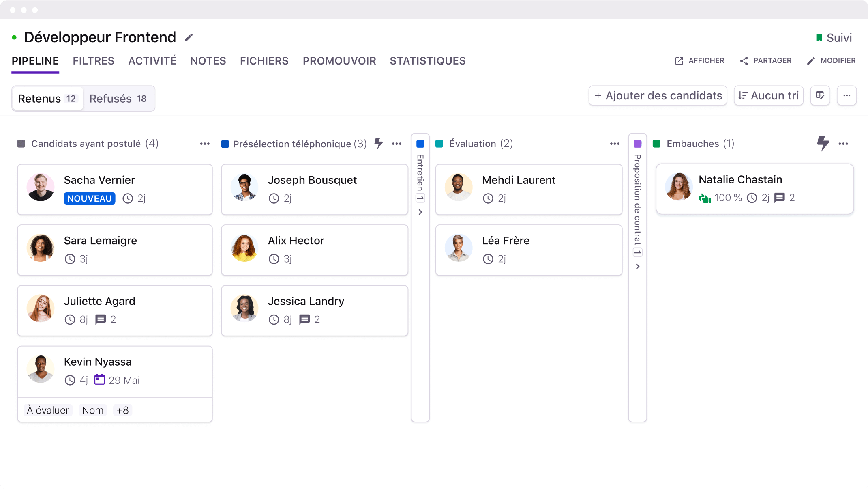The image size is (868, 489).
Task: Expand the Proposition de contrat column
Action: (x=637, y=267)
